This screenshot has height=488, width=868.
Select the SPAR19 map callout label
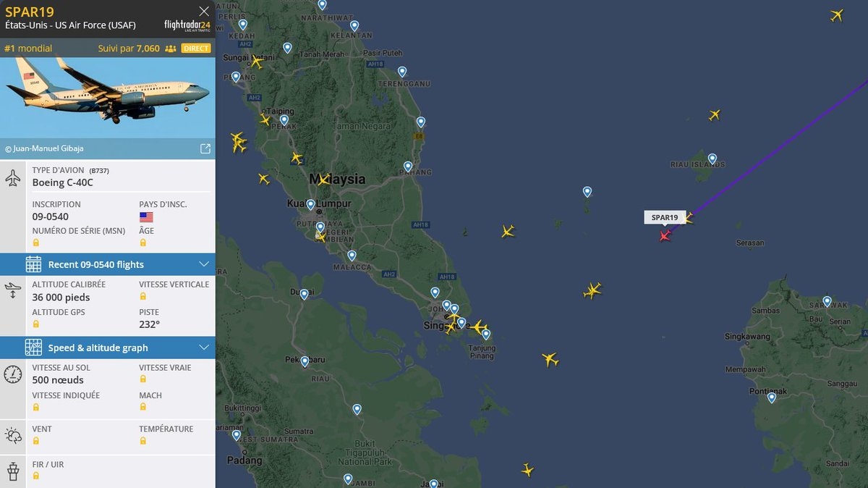click(665, 217)
